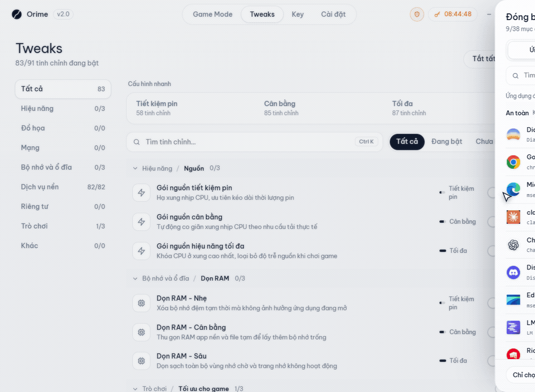
Task: Select the dark Tất cả filter pill
Action: (x=407, y=142)
